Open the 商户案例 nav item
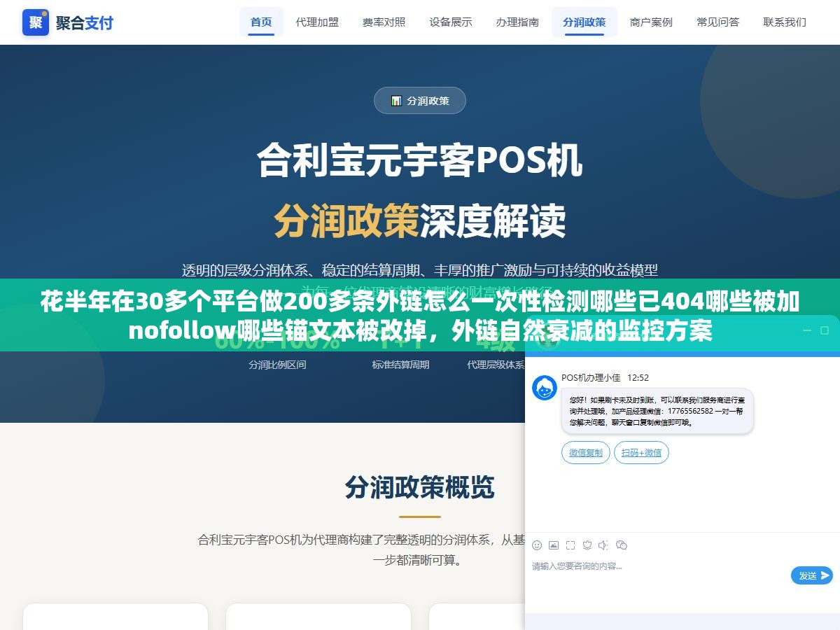The height and width of the screenshot is (630, 840). (x=651, y=22)
